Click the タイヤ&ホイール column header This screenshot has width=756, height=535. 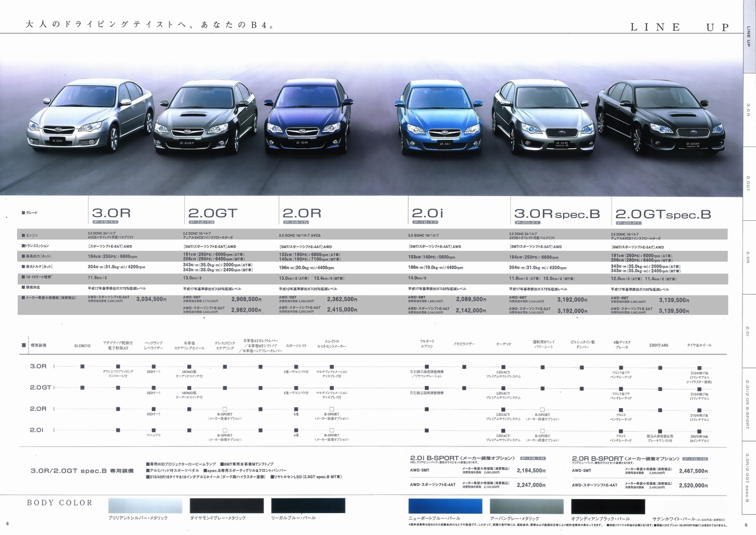[x=699, y=344]
